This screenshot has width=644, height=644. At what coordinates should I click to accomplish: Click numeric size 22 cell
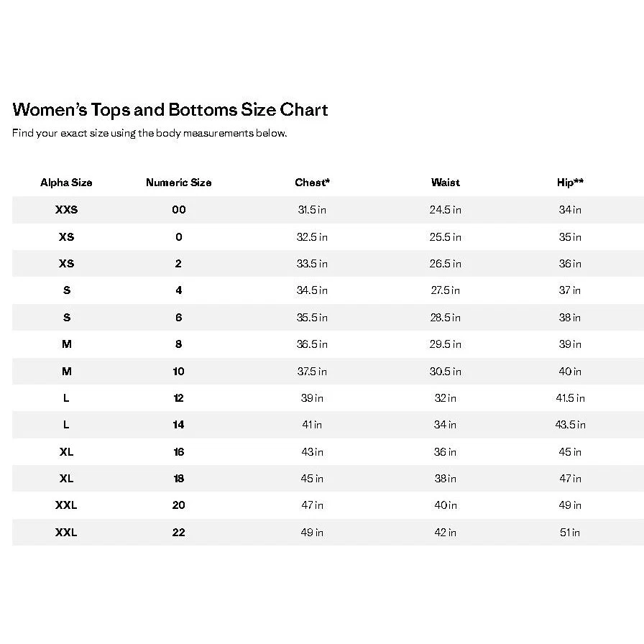coord(178,533)
